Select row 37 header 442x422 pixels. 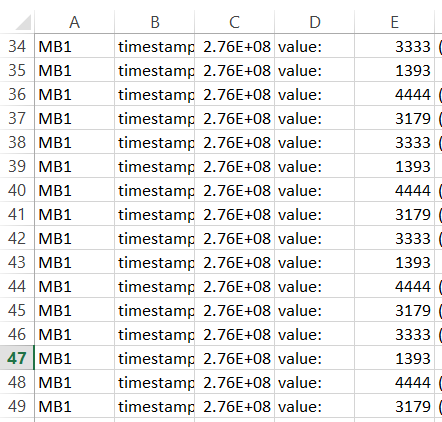17,118
